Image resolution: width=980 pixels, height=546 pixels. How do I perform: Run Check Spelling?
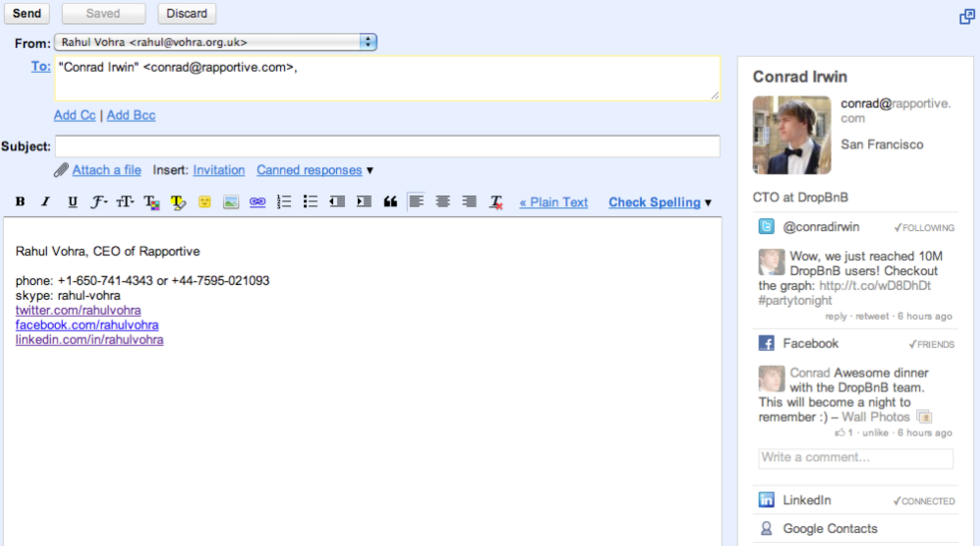pyautogui.click(x=654, y=202)
